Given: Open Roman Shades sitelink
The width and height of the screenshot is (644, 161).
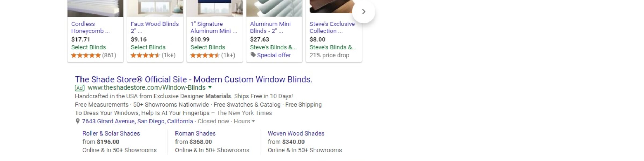Looking at the screenshot, I should coord(195,133).
